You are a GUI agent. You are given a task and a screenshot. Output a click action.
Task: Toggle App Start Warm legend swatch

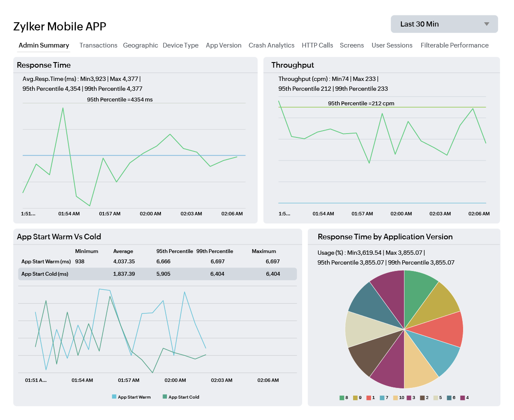click(x=114, y=397)
